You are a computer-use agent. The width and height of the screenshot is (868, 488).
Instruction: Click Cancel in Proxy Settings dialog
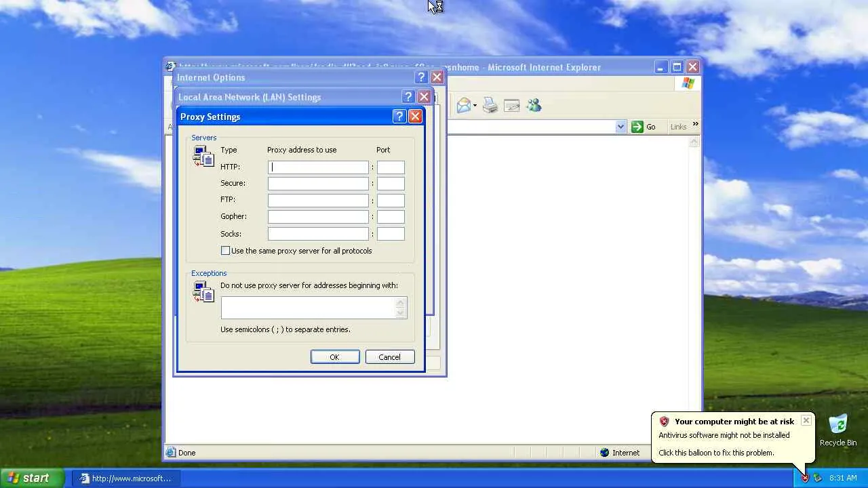(x=389, y=357)
